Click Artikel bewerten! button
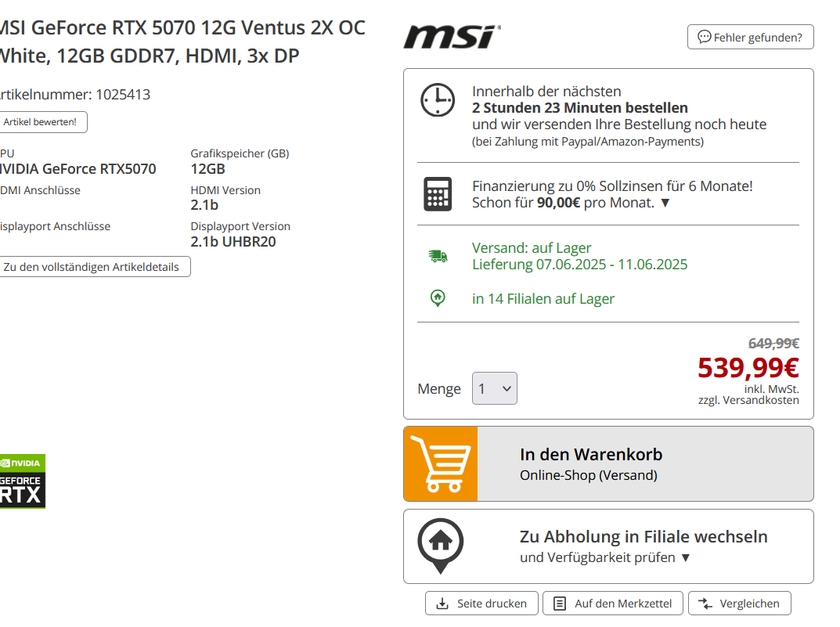The height and width of the screenshot is (627, 840). (42, 122)
